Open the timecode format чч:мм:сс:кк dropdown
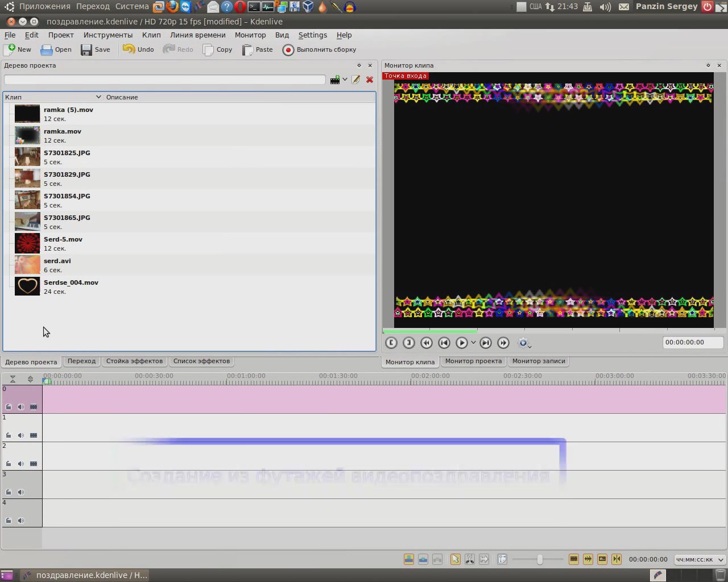728x582 pixels. click(700, 559)
